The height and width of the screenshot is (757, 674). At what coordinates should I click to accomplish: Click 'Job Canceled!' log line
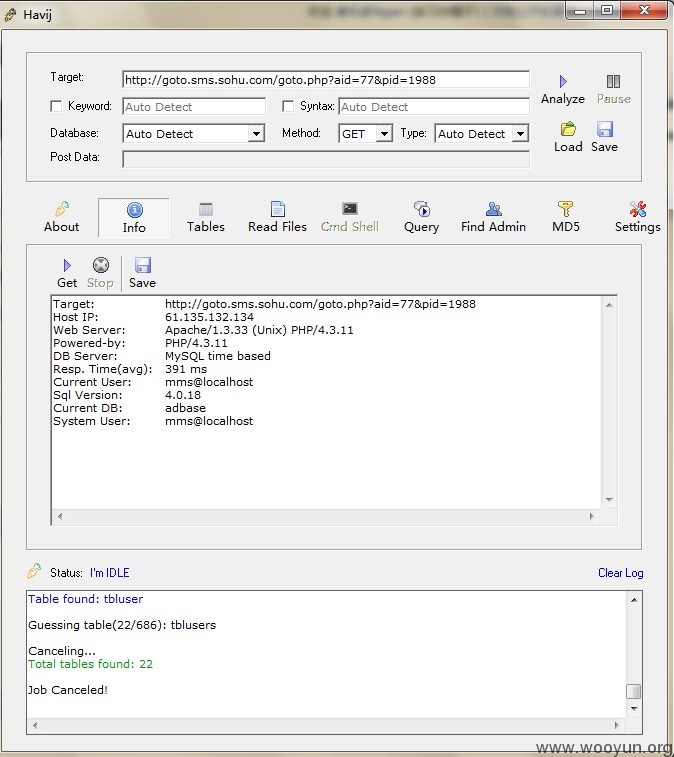click(x=68, y=690)
